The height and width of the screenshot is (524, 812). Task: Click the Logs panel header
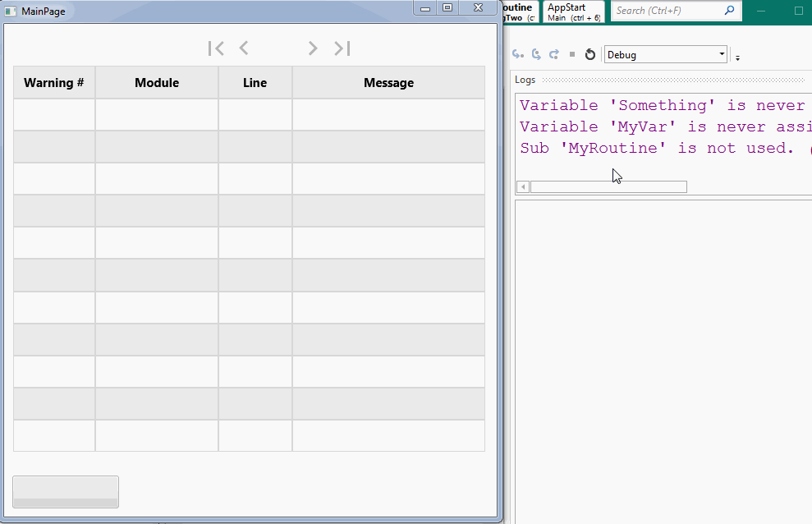pos(525,80)
